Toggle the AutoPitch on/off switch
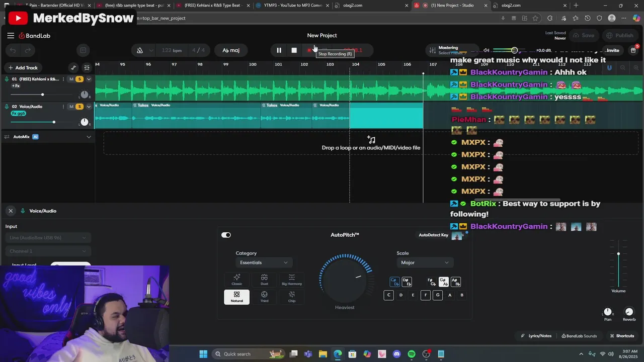644x362 pixels. [x=226, y=235]
